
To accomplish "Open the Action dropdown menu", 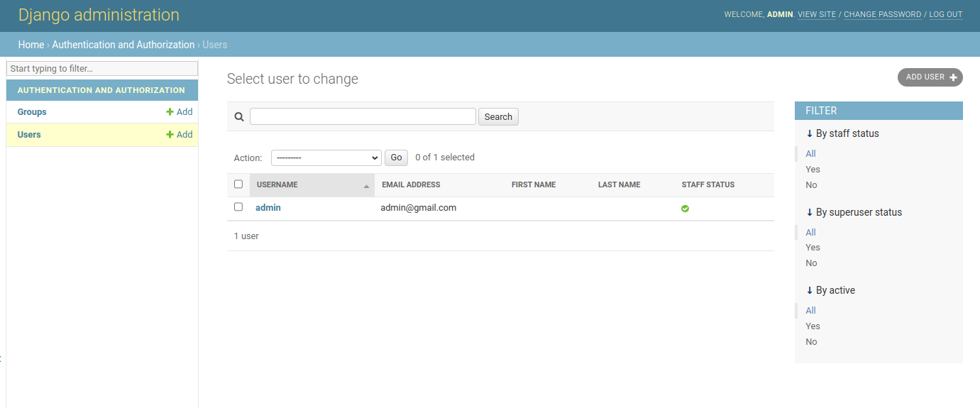I will [x=326, y=158].
